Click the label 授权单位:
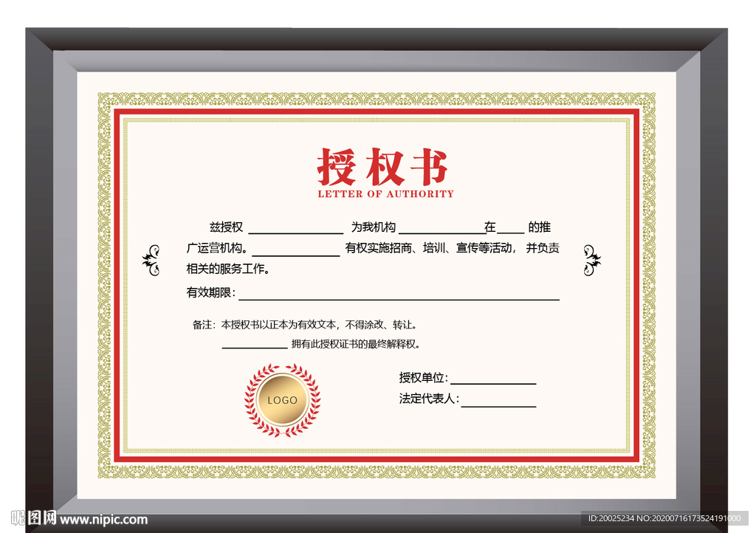756x533 pixels. [423, 378]
